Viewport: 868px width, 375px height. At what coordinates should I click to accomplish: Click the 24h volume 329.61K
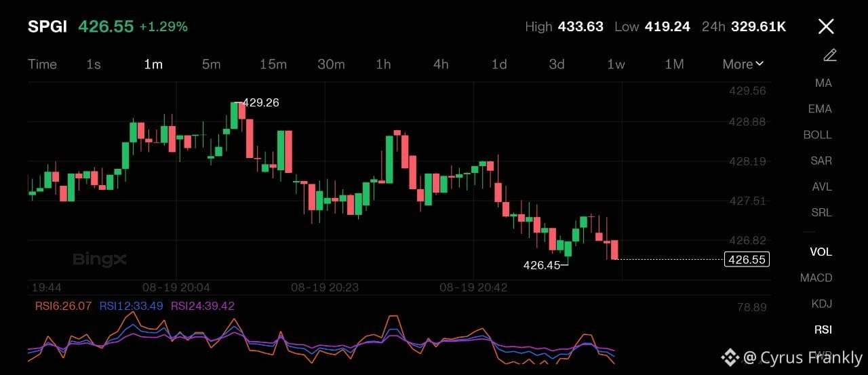pos(758,27)
